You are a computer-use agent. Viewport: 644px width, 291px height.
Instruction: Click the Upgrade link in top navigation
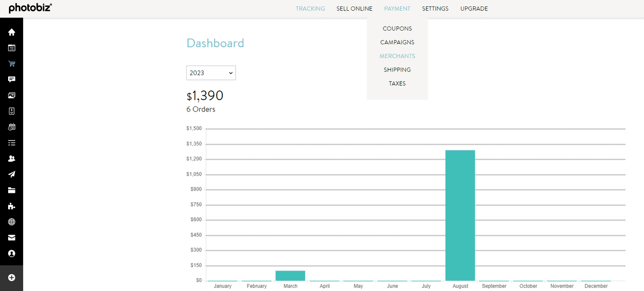pyautogui.click(x=474, y=9)
